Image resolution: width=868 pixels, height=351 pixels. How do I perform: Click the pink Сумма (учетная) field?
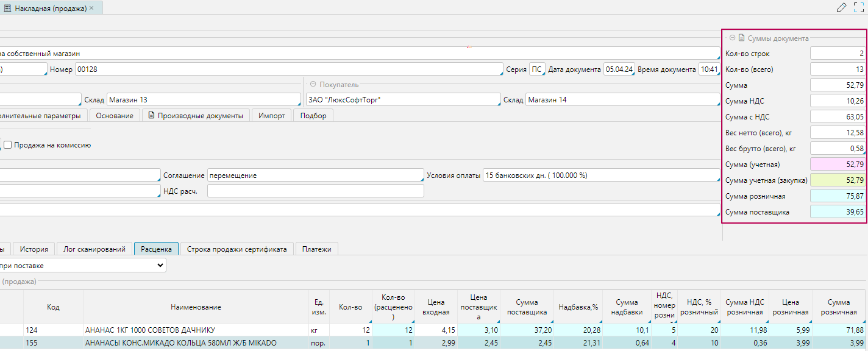point(838,164)
